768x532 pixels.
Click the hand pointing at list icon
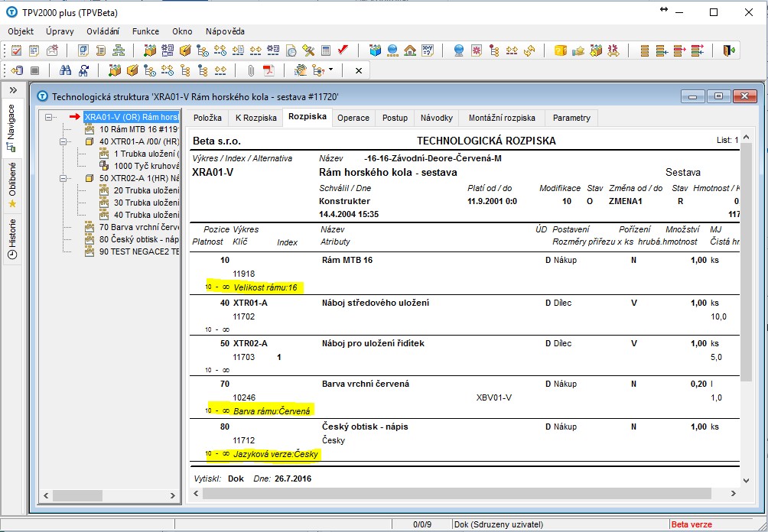pyautogui.click(x=301, y=70)
